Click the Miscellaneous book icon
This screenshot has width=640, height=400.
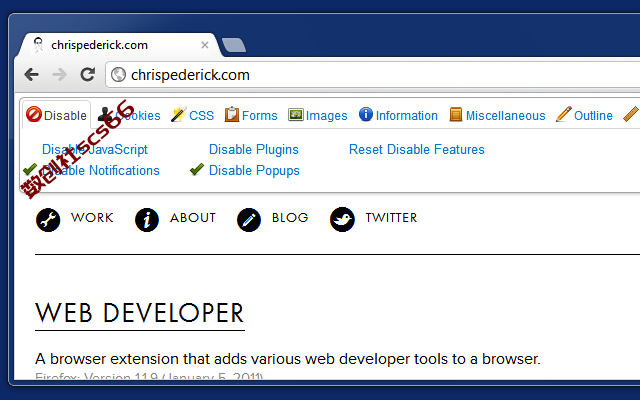tap(456, 115)
